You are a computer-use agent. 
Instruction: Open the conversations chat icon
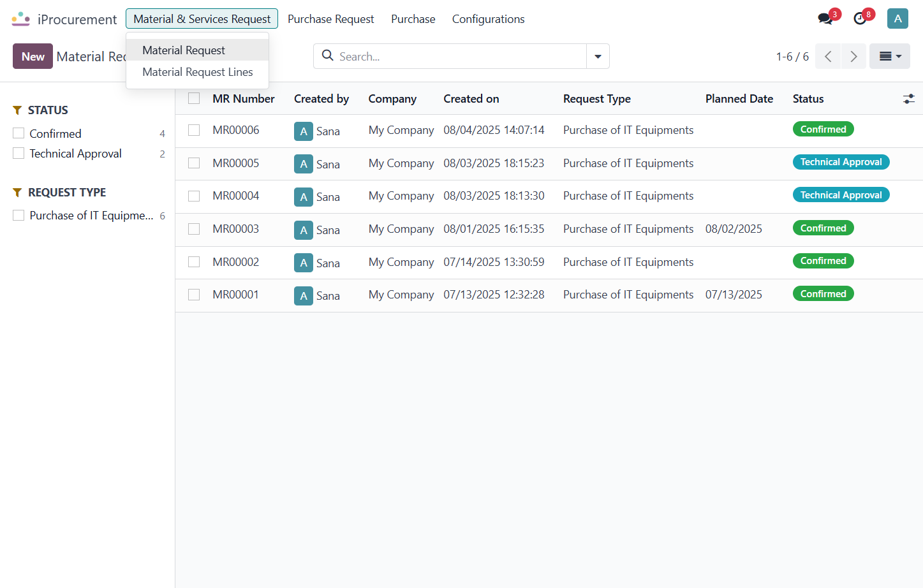(826, 18)
